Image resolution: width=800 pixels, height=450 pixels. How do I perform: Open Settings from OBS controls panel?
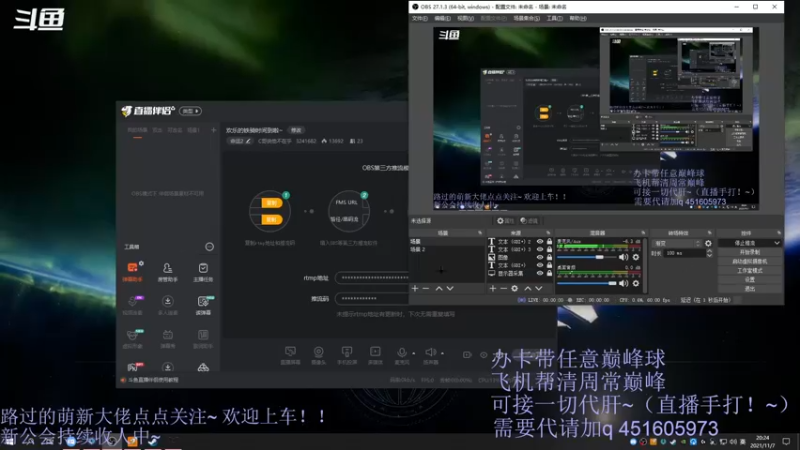[x=749, y=280]
